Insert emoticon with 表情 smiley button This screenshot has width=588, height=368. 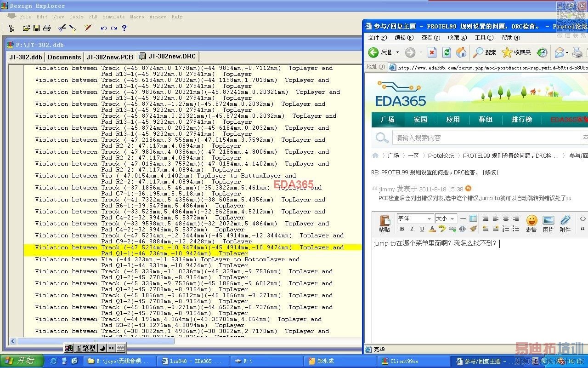[x=531, y=224]
